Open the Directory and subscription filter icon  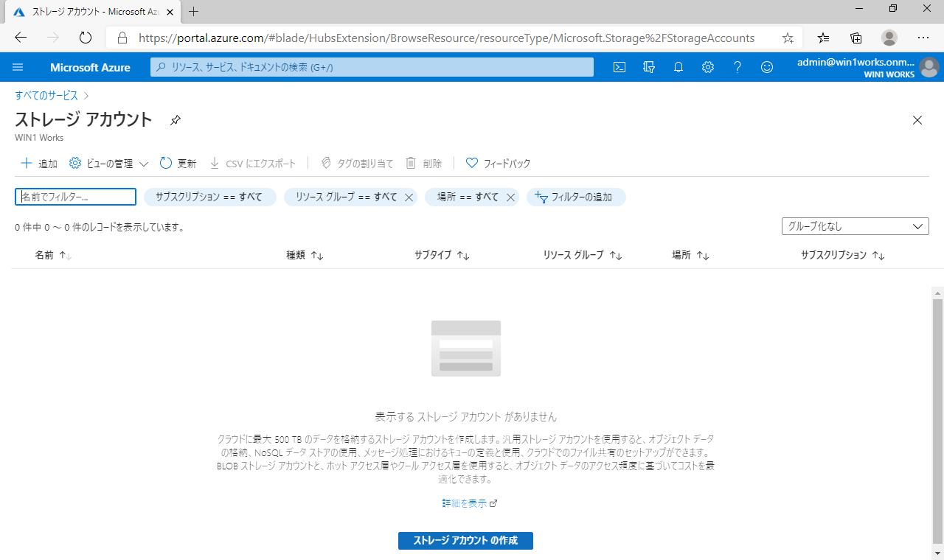point(649,67)
